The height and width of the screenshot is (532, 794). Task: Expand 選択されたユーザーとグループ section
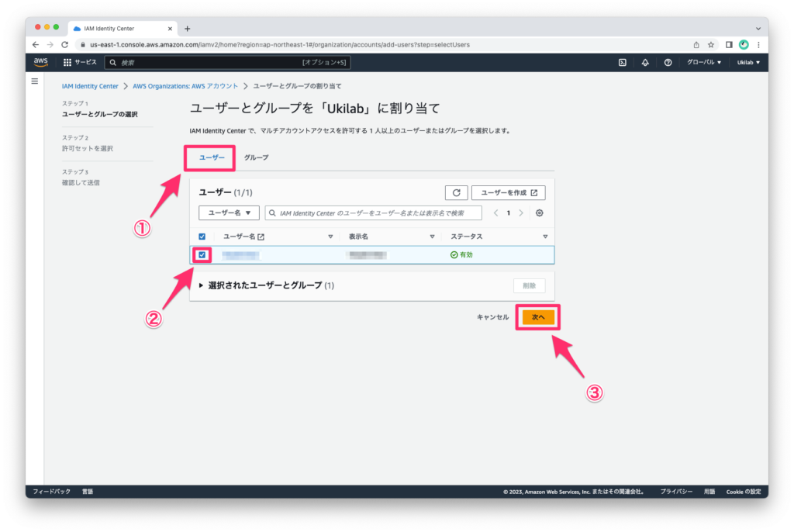tap(202, 285)
